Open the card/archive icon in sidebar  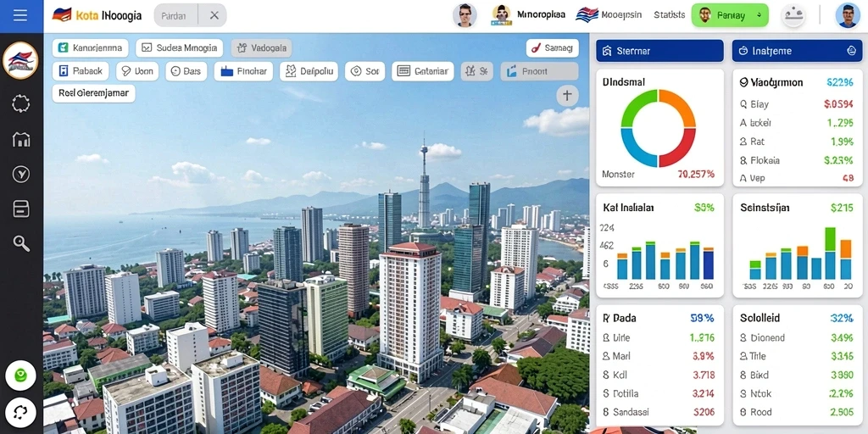(x=21, y=209)
